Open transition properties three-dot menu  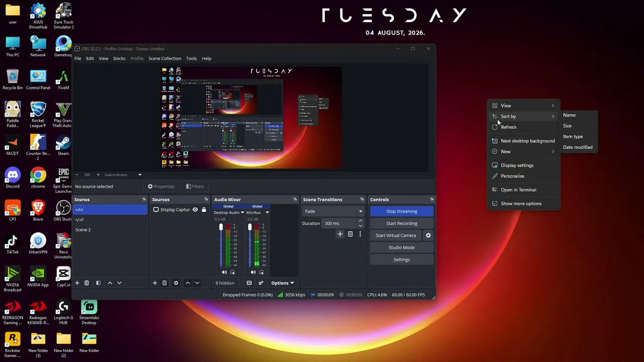(360, 234)
